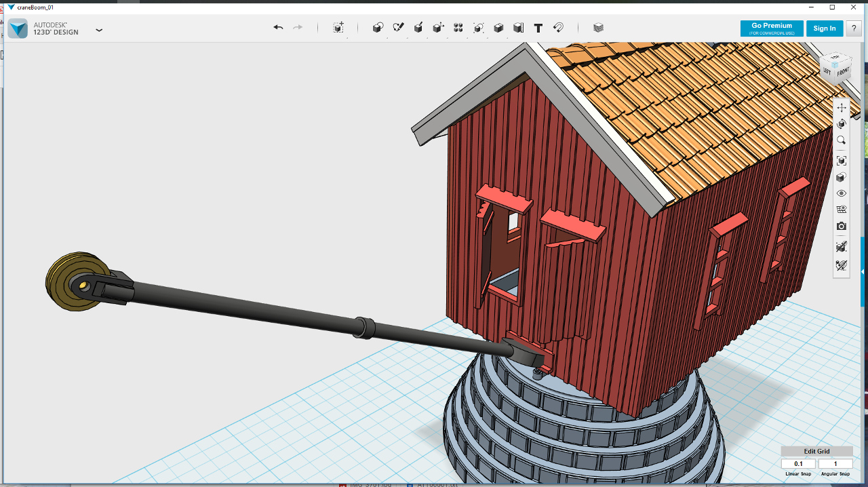Select the Snap magnet tool
Image resolution: width=868 pixels, height=487 pixels.
(x=558, y=28)
